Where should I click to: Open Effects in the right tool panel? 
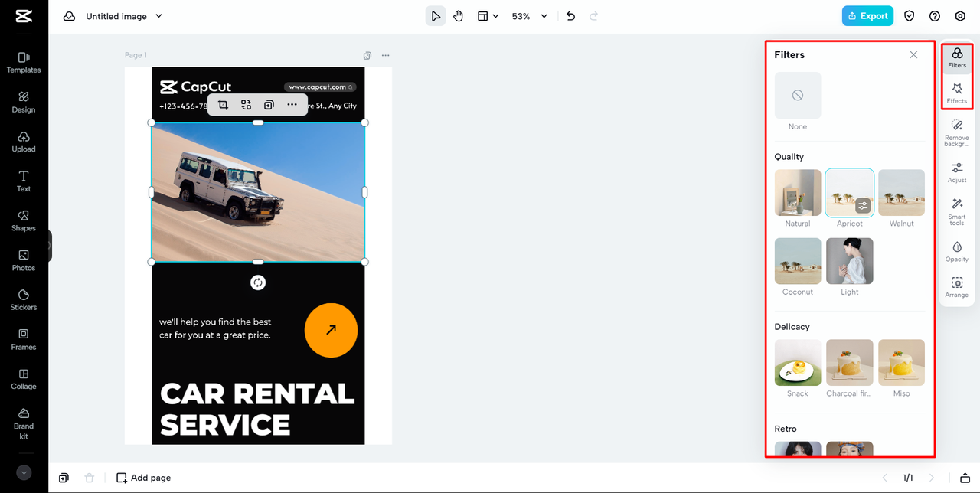click(957, 93)
